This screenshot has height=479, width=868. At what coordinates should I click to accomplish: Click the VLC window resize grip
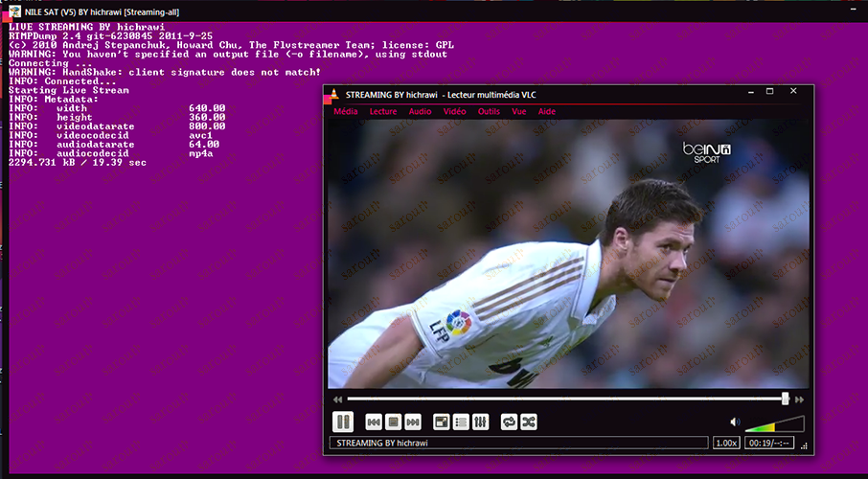pos(805,445)
